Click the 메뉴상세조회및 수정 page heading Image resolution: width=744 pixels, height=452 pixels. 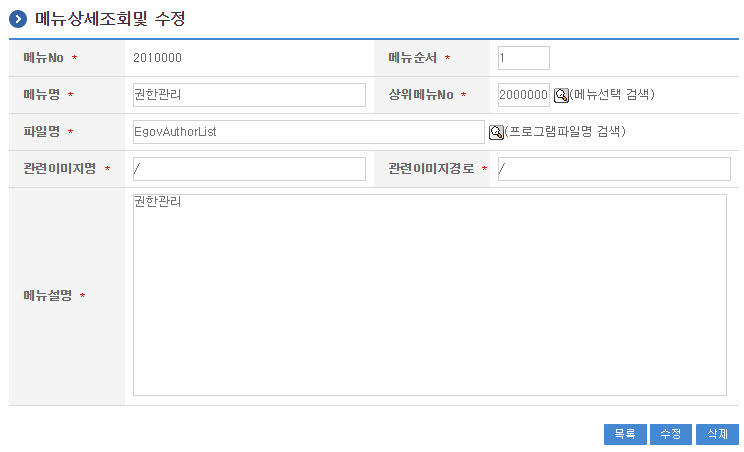pos(110,19)
